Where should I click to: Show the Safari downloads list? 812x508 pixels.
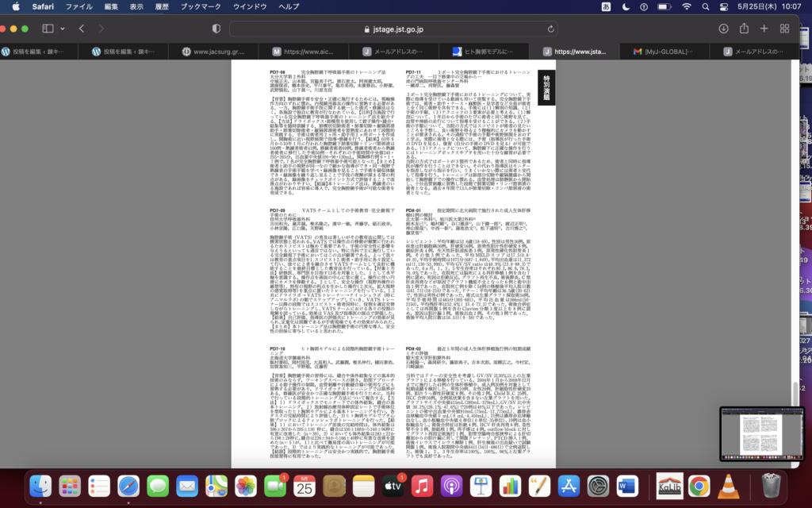[x=723, y=29]
